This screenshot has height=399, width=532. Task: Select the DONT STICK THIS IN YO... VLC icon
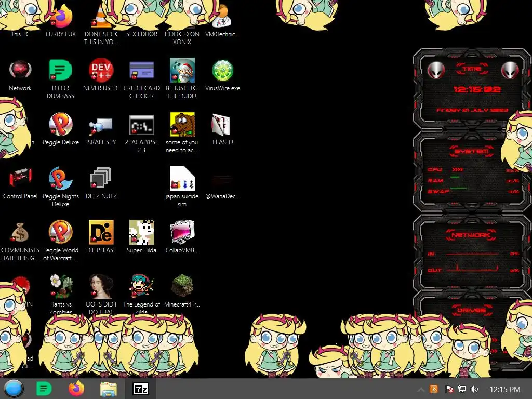click(101, 24)
